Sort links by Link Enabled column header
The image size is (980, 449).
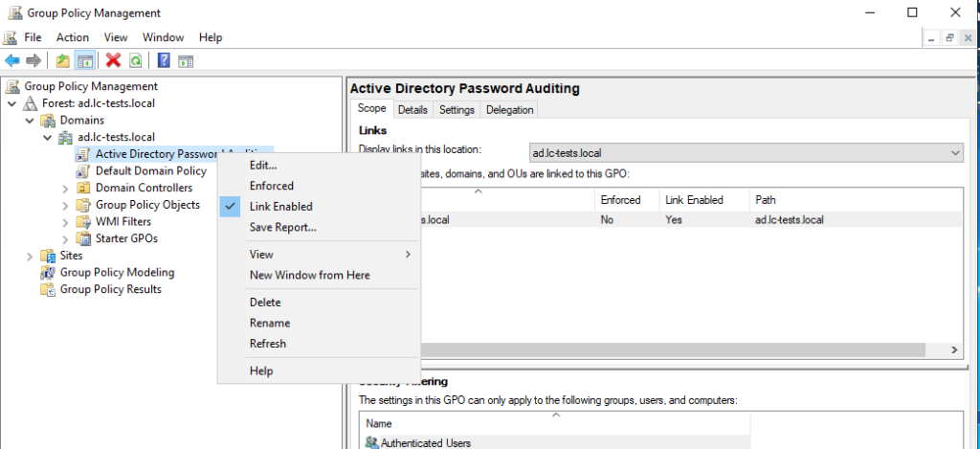tap(703, 200)
